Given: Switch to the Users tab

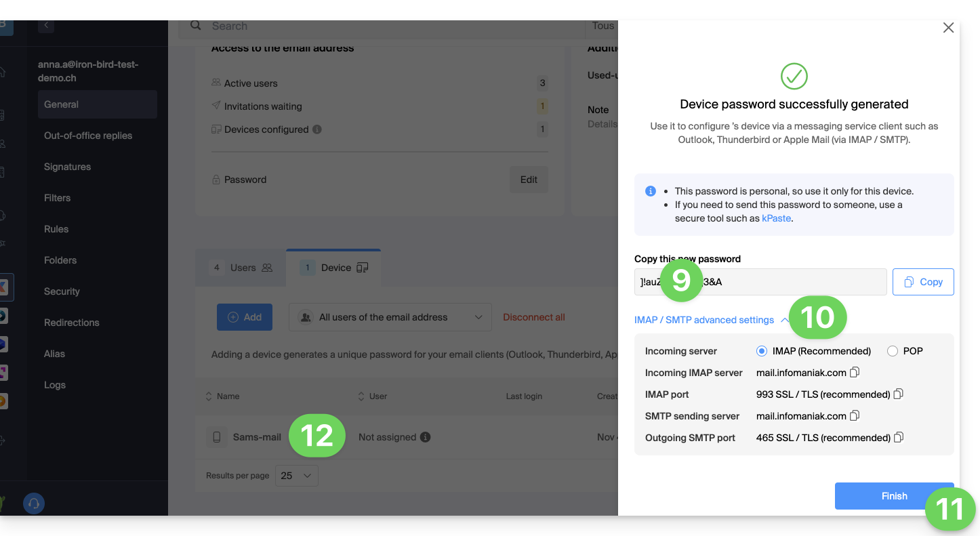Looking at the screenshot, I should pos(241,268).
